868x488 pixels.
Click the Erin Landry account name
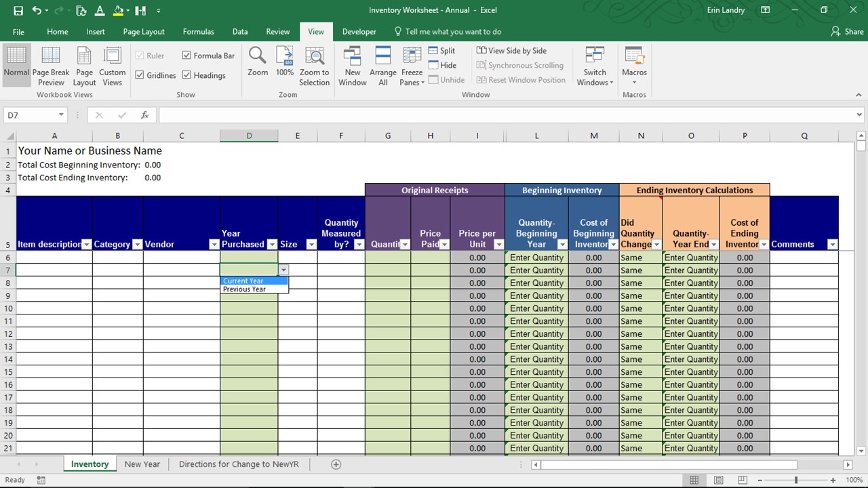pyautogui.click(x=725, y=10)
